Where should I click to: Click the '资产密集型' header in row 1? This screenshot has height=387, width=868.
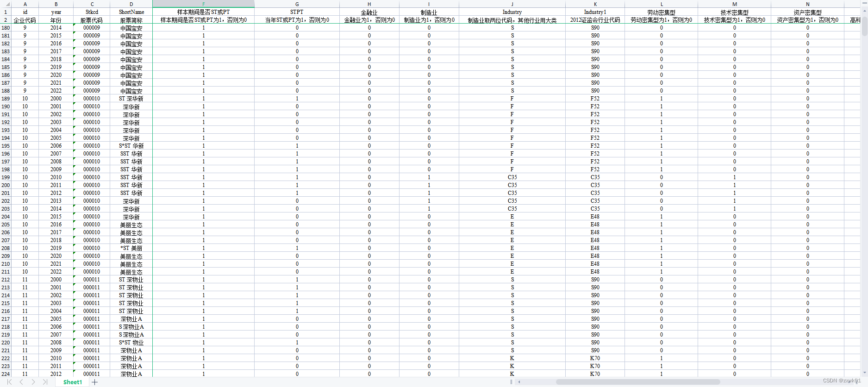click(808, 12)
